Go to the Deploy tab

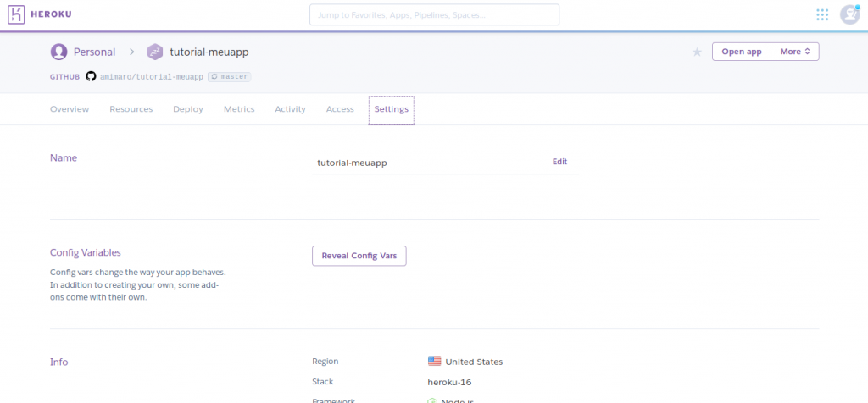(187, 109)
